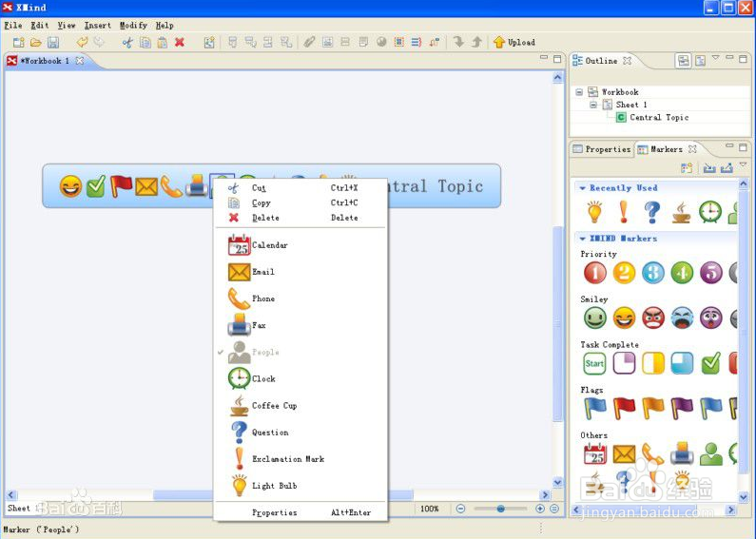Choose Copy in the context menu
Image resolution: width=756 pixels, height=539 pixels.
300,203
